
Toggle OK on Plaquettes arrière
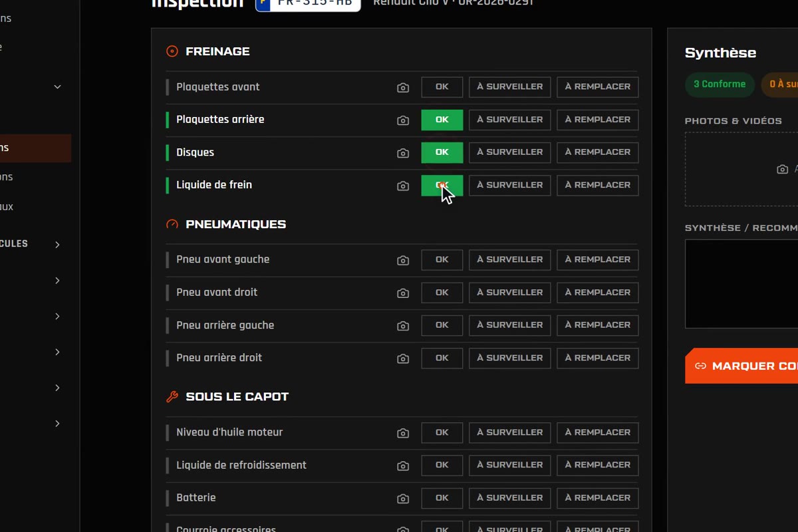(x=442, y=120)
